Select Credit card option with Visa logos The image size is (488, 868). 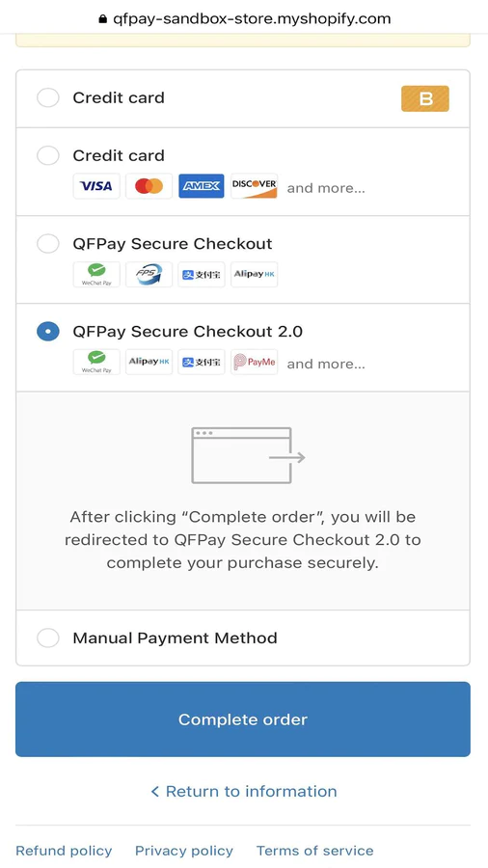(x=48, y=155)
